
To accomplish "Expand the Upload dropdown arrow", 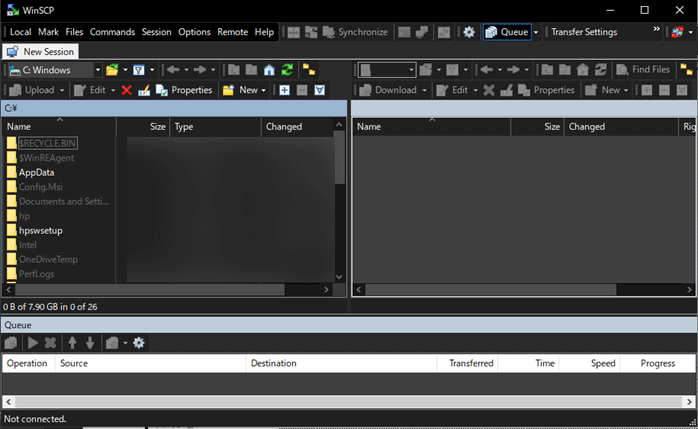I will coord(62,90).
